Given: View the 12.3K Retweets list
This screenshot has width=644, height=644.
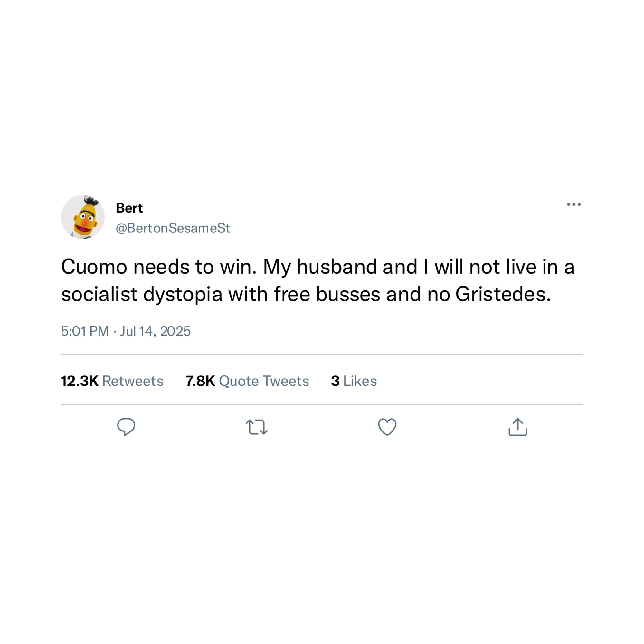Looking at the screenshot, I should 112,381.
